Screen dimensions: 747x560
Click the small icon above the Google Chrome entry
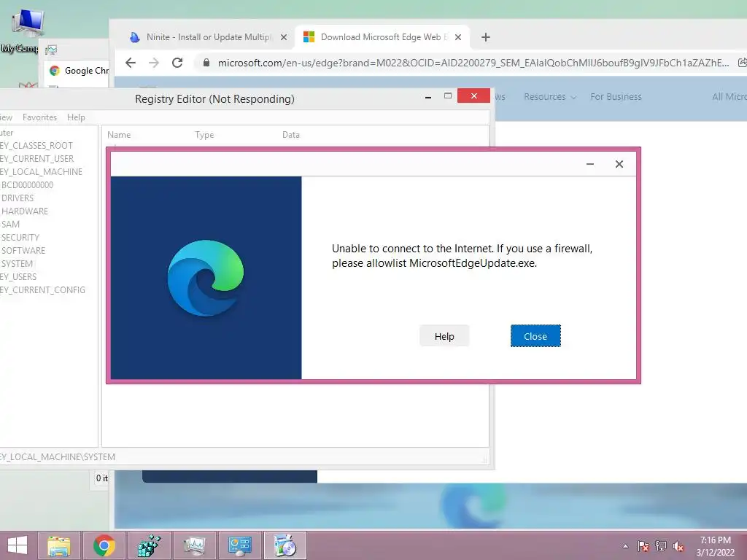pos(51,50)
